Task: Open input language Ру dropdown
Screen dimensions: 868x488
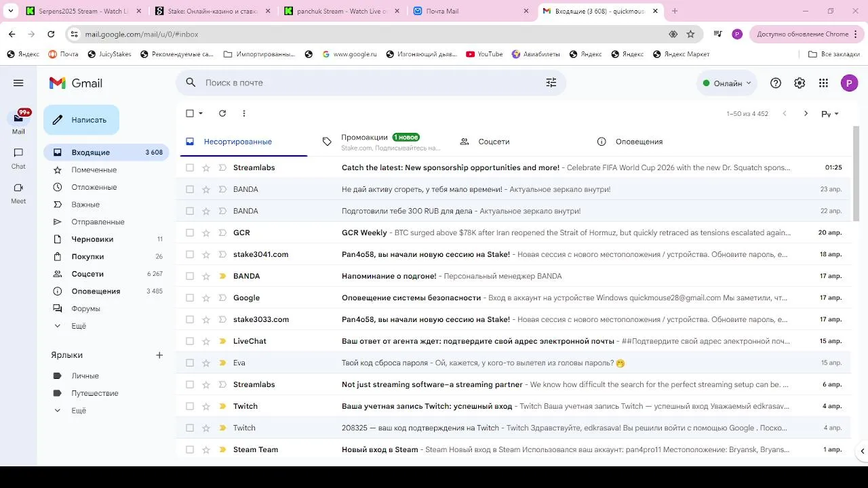Action: [830, 114]
